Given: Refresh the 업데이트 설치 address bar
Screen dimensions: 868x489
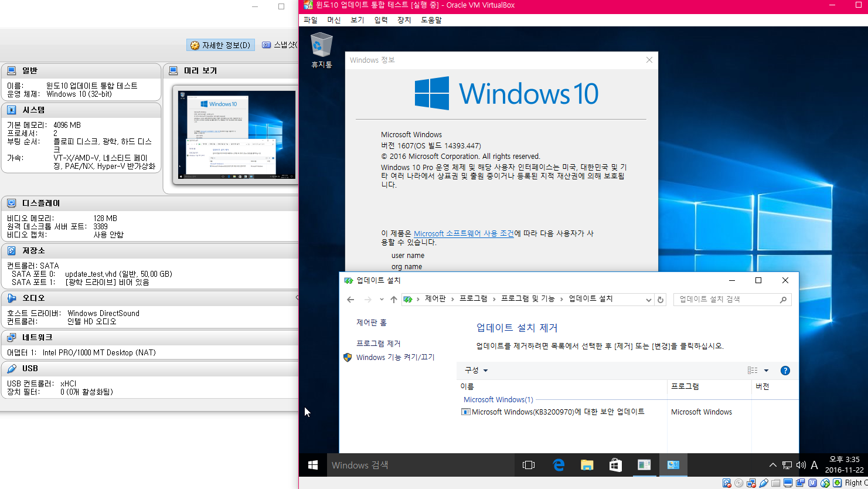Looking at the screenshot, I should point(661,300).
